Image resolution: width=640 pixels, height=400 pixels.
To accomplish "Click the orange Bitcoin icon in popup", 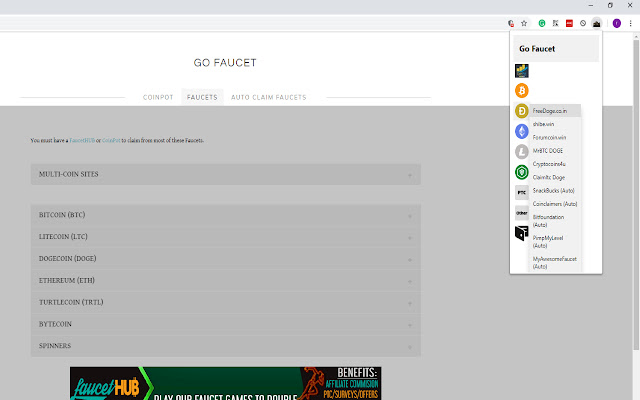I will pyautogui.click(x=521, y=91).
